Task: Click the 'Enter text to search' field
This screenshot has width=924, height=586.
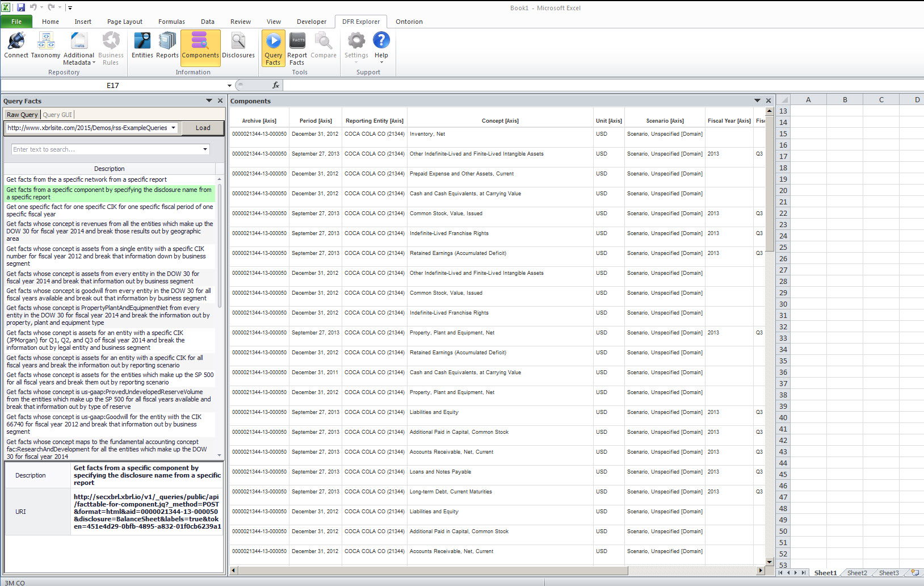Action: (x=106, y=149)
